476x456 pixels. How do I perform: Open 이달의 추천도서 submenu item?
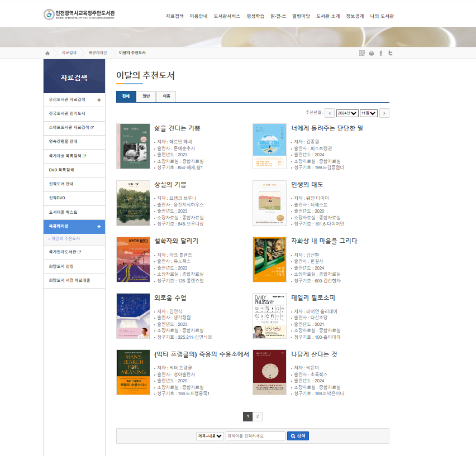point(65,239)
